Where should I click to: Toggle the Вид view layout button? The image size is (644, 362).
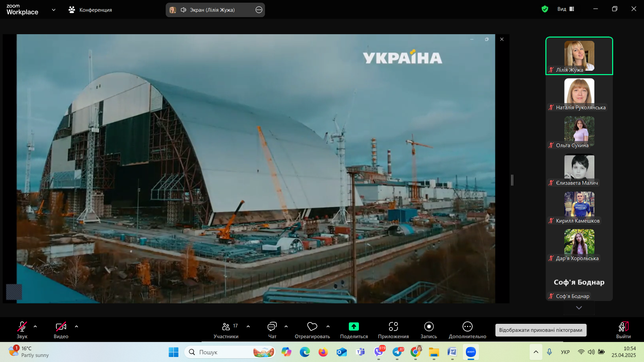pyautogui.click(x=566, y=9)
